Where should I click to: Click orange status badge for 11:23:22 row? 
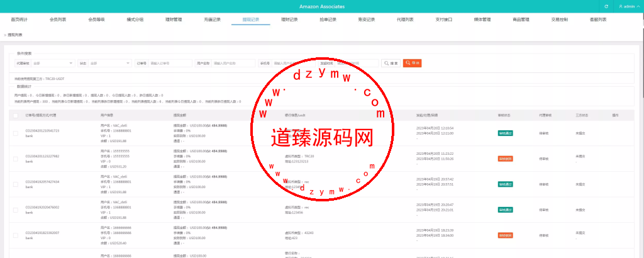pos(505,159)
